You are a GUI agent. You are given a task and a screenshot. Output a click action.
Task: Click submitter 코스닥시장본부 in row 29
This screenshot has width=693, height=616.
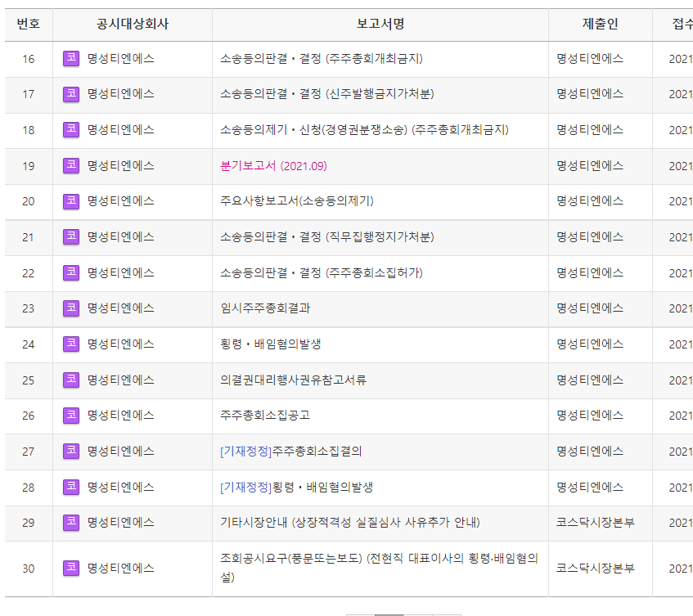coord(596,523)
